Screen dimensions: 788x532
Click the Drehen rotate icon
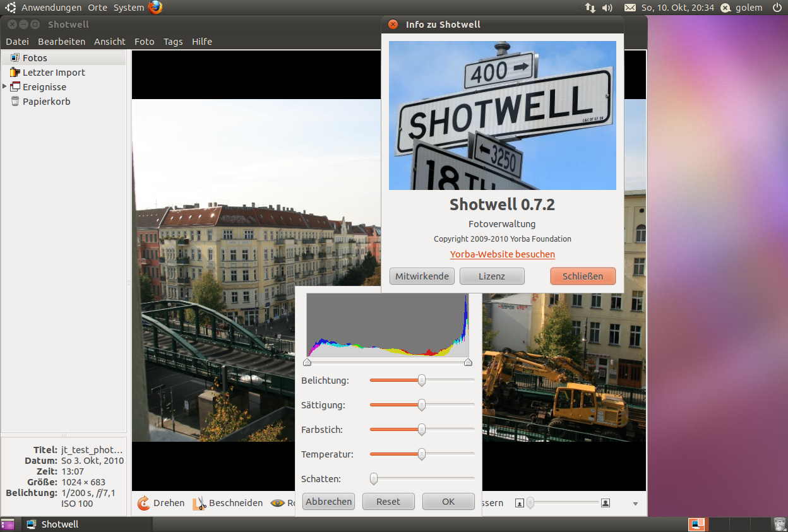point(144,503)
